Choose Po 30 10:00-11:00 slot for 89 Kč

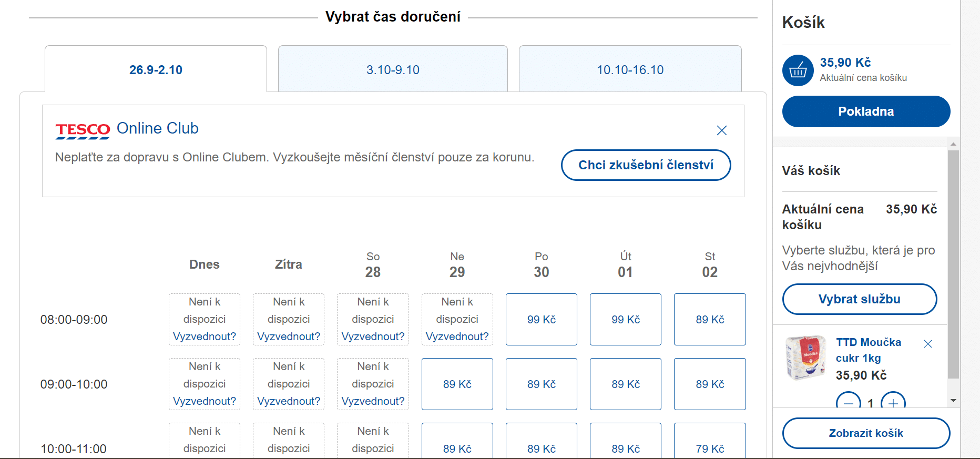542,441
